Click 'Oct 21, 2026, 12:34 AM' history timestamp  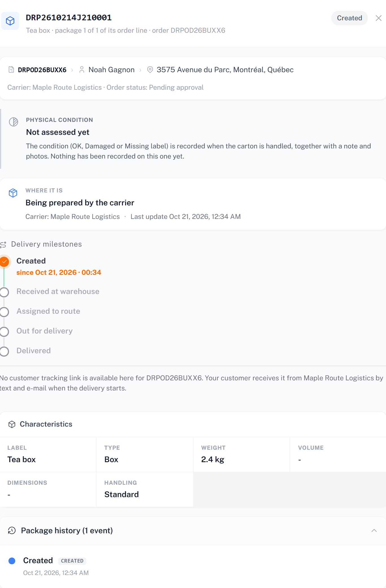[x=56, y=573]
